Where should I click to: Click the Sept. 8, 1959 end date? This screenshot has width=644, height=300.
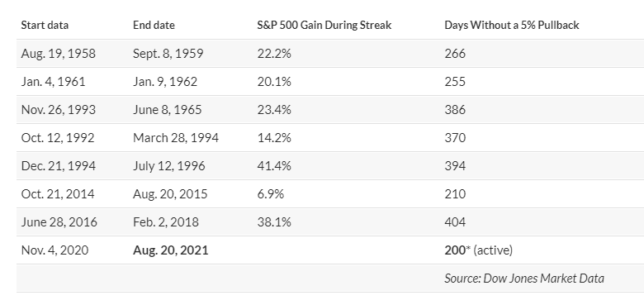[x=168, y=54]
